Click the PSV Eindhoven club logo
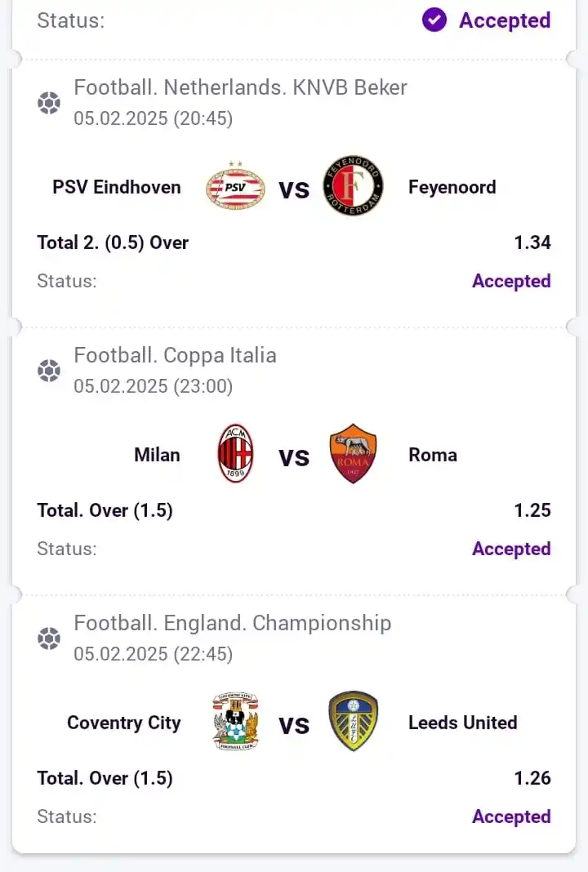The height and width of the screenshot is (872, 588). pos(235,187)
